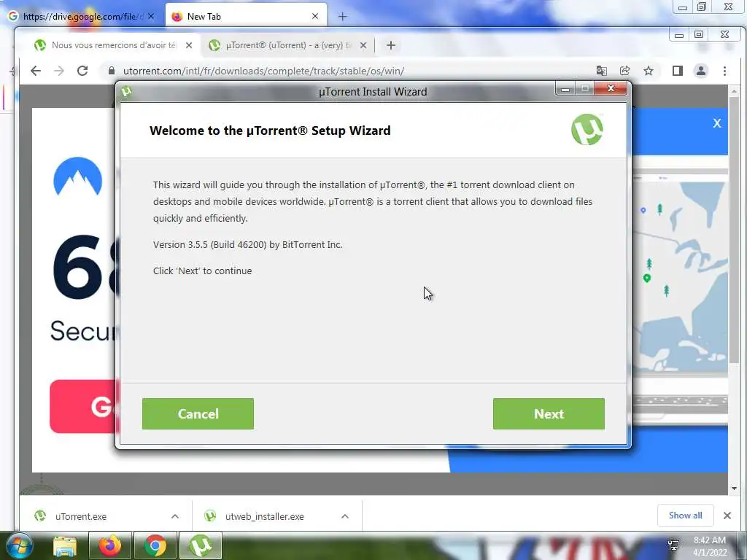Expand uTorrent.exe download options chevron
Image resolution: width=747 pixels, height=560 pixels.
point(175,516)
